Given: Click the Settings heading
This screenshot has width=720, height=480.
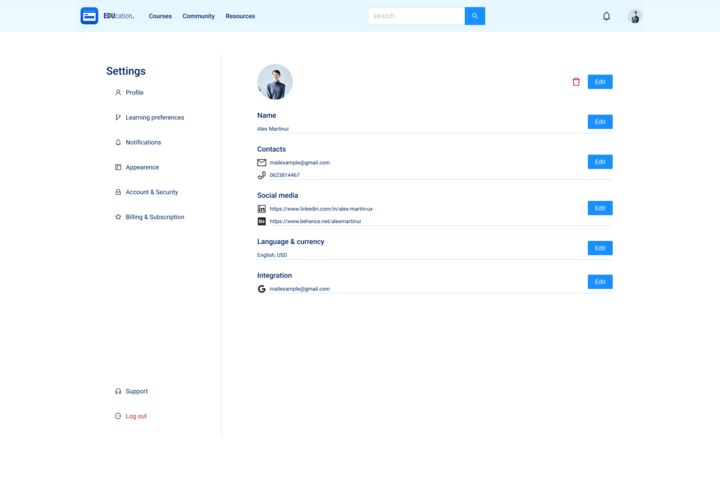Looking at the screenshot, I should 126,71.
